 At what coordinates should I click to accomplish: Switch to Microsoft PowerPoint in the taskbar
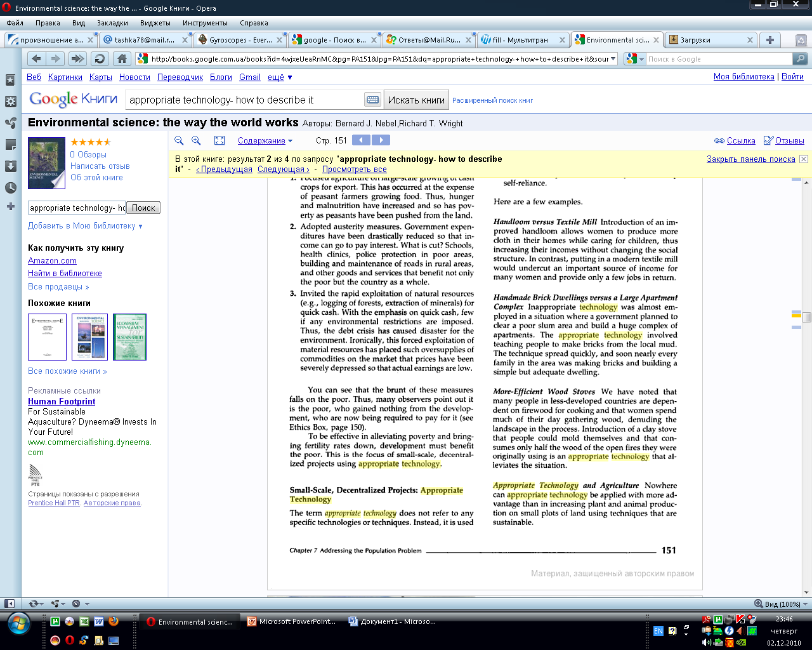pyautogui.click(x=292, y=621)
